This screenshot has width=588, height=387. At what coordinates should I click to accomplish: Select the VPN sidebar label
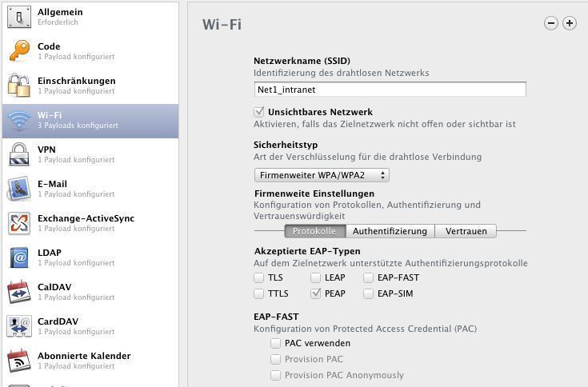(x=46, y=150)
